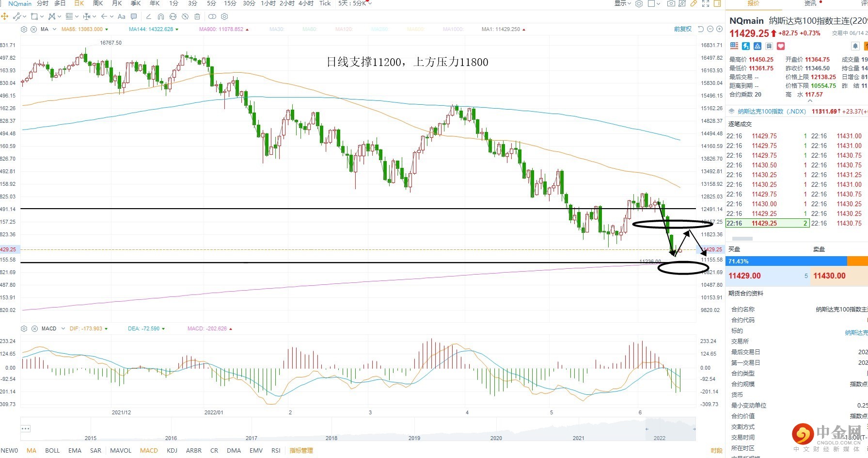The width and height of the screenshot is (868, 458).
Task: Open the drawing settings gear
Action: pos(224,16)
